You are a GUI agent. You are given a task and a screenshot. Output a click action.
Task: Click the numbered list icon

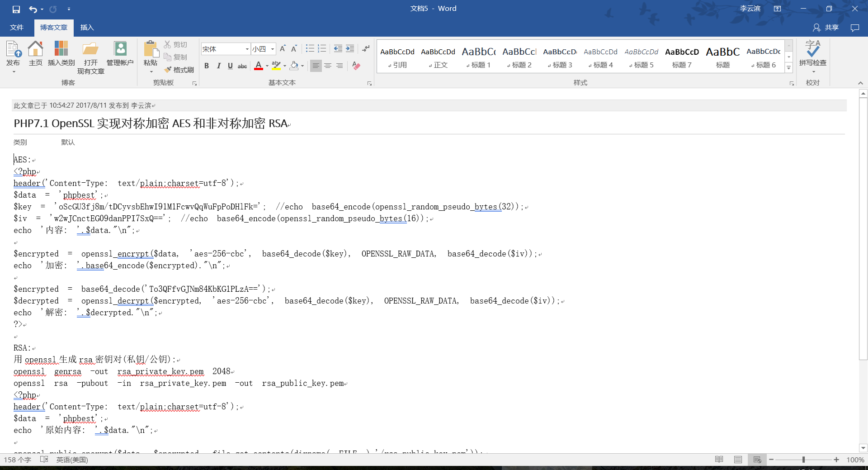click(321, 49)
